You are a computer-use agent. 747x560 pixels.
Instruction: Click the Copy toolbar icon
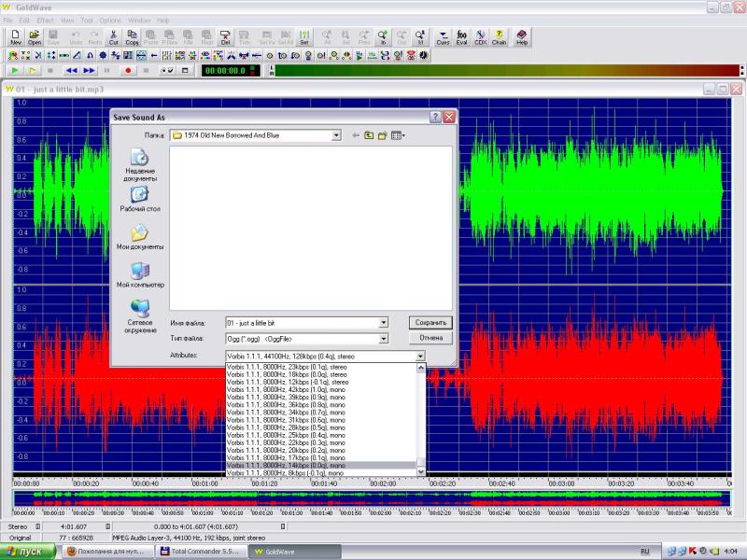132,37
